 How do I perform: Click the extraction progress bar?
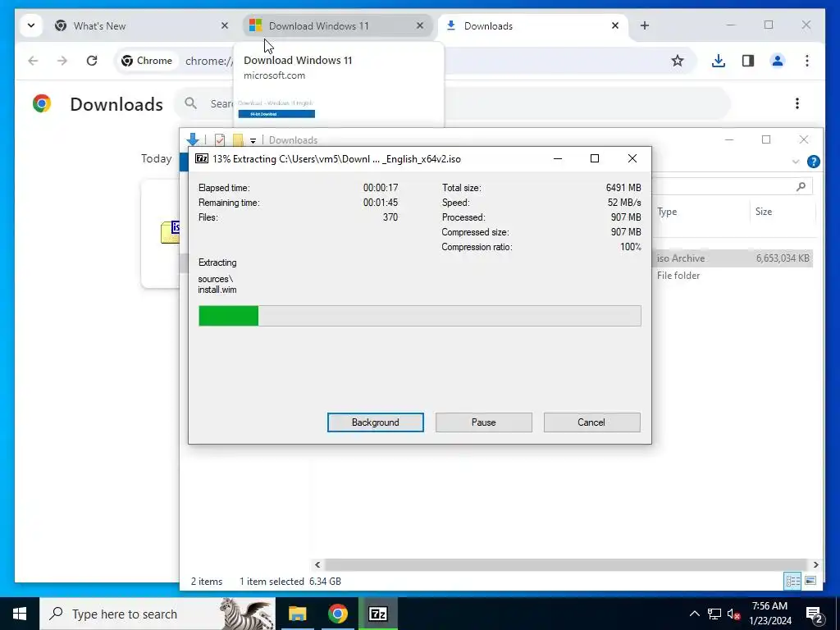[419, 316]
